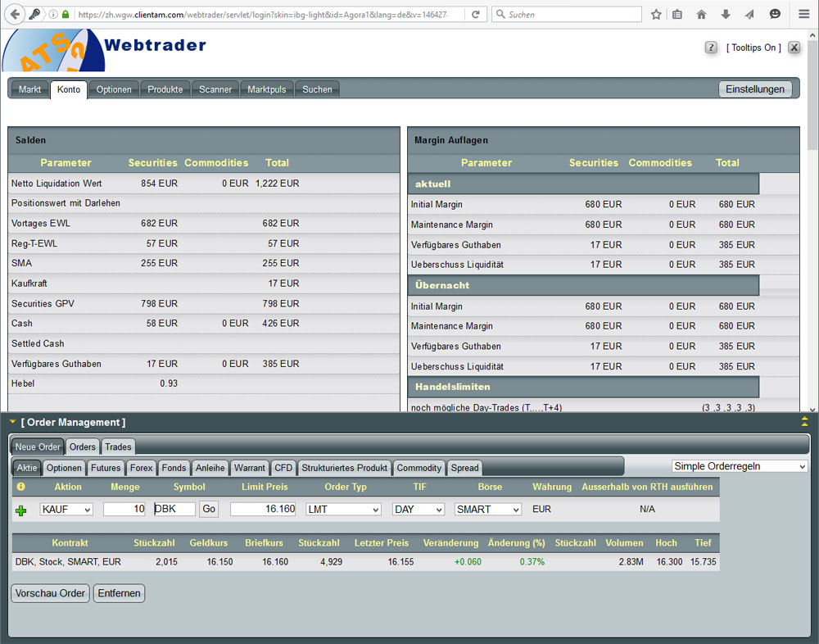Click the Firefox home icon
Image resolution: width=819 pixels, height=644 pixels.
(701, 14)
